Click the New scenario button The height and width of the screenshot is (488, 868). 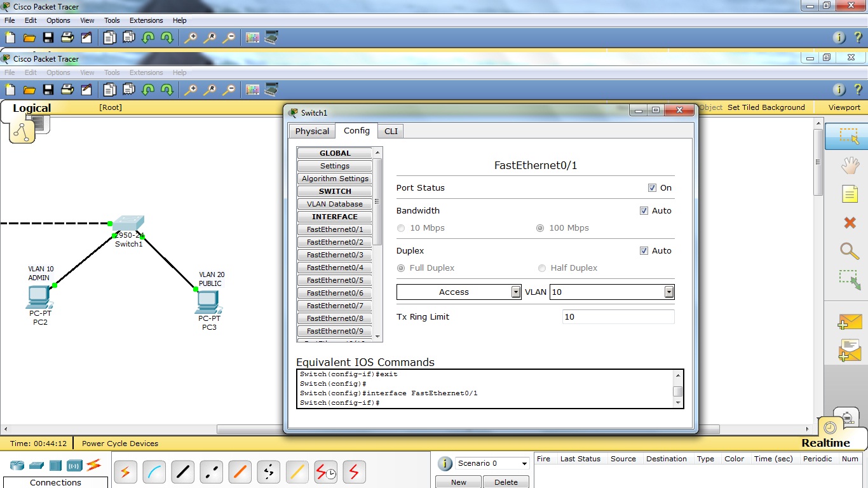[459, 482]
